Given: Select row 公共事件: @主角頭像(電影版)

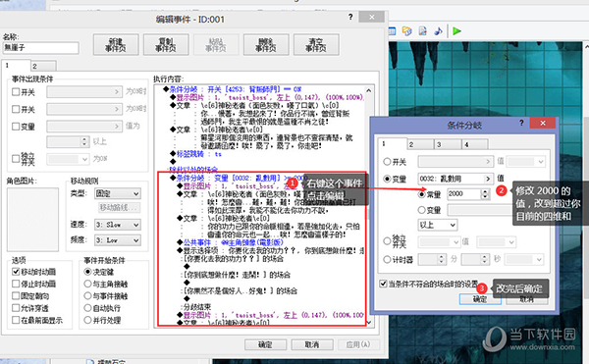Looking at the screenshot, I should pos(230,242).
